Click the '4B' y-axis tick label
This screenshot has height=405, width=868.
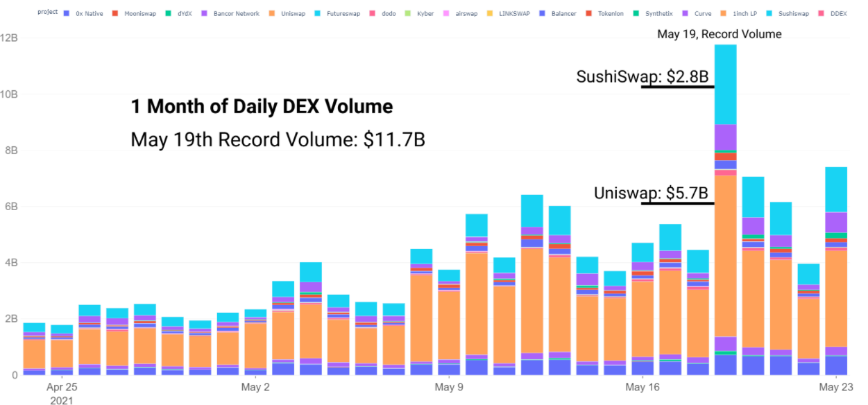point(10,263)
